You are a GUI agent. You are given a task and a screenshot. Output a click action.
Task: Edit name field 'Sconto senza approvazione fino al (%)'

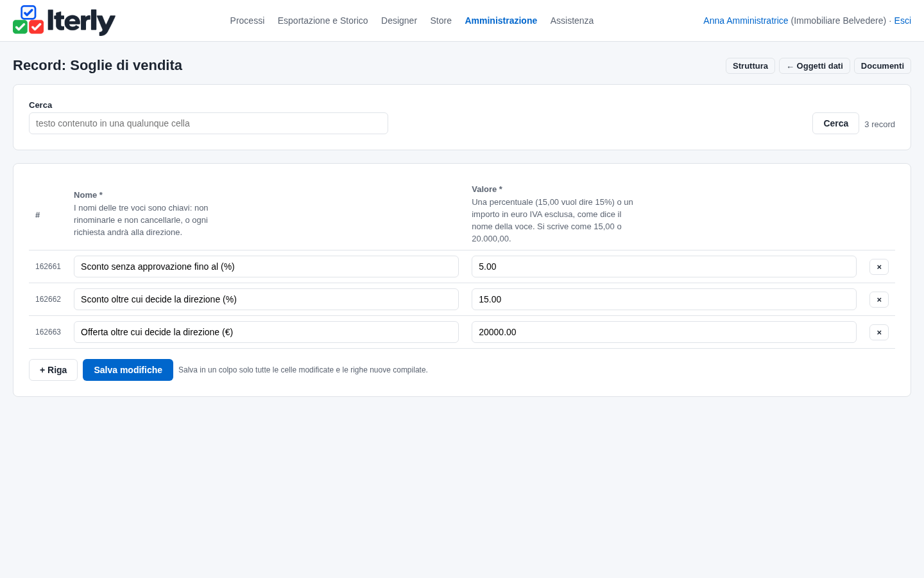(x=266, y=267)
